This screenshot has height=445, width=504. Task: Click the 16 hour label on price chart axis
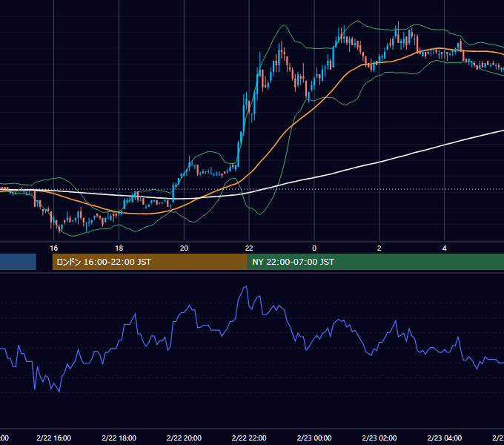(x=53, y=248)
